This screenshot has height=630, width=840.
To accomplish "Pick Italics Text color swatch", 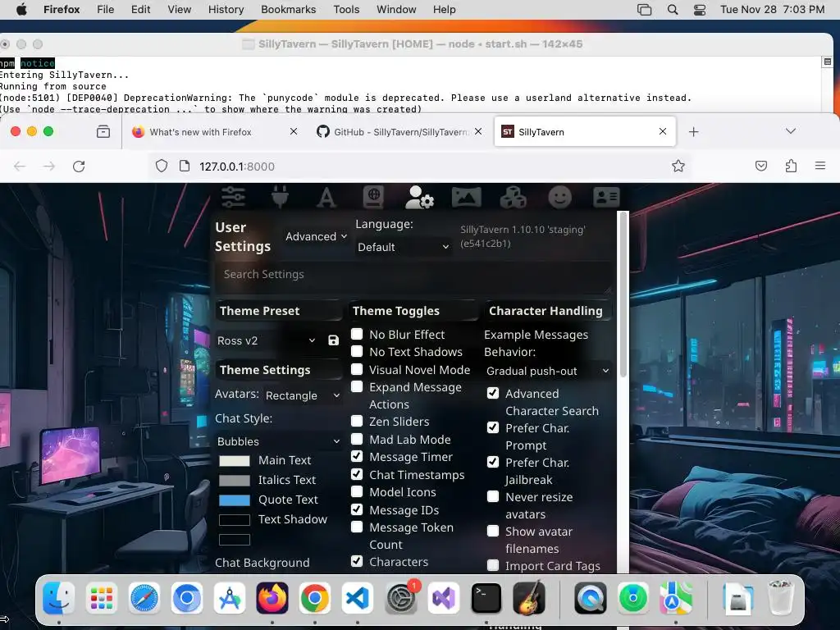I will (234, 481).
